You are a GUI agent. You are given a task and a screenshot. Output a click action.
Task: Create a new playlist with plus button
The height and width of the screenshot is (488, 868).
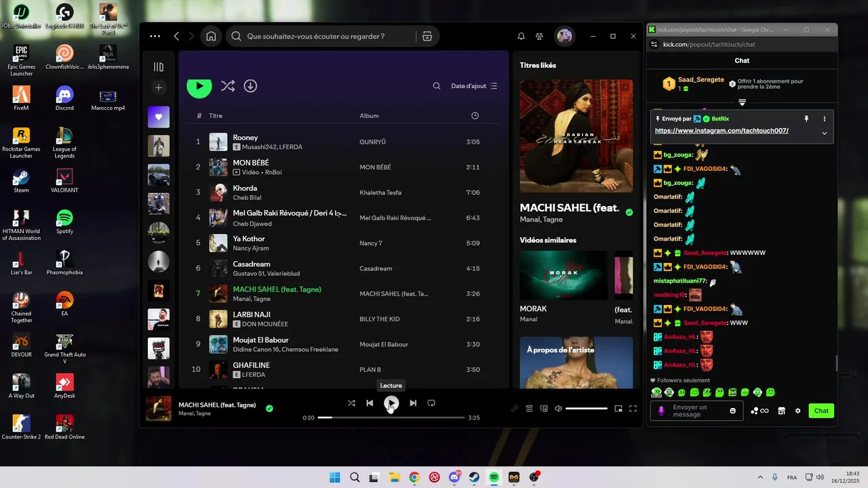point(159,87)
